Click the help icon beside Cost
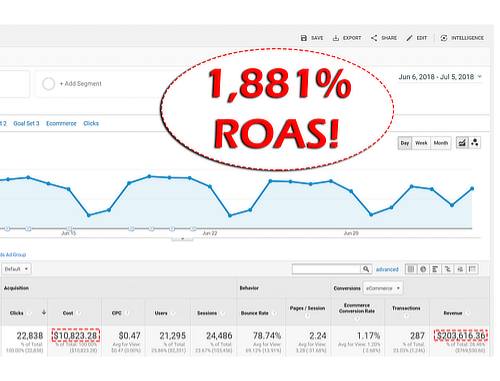The image size is (500, 381). coord(79,313)
